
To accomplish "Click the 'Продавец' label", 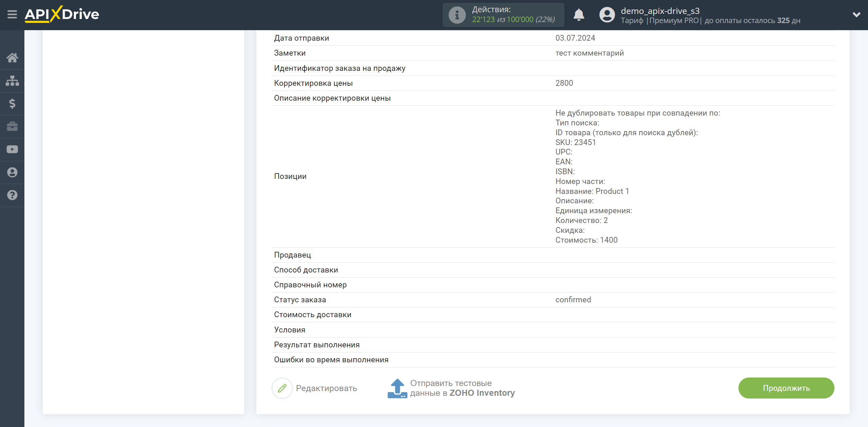I will click(292, 255).
